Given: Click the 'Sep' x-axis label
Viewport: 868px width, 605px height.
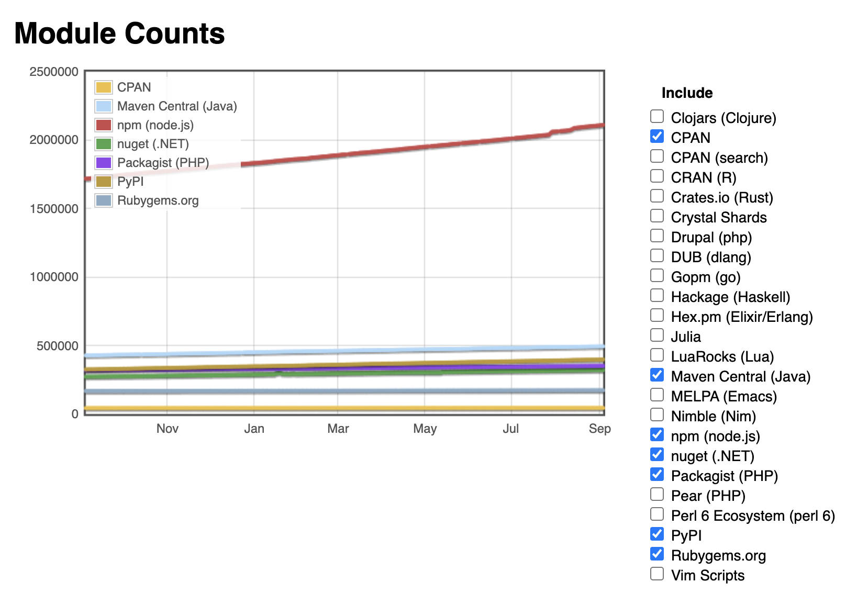Looking at the screenshot, I should pos(600,429).
